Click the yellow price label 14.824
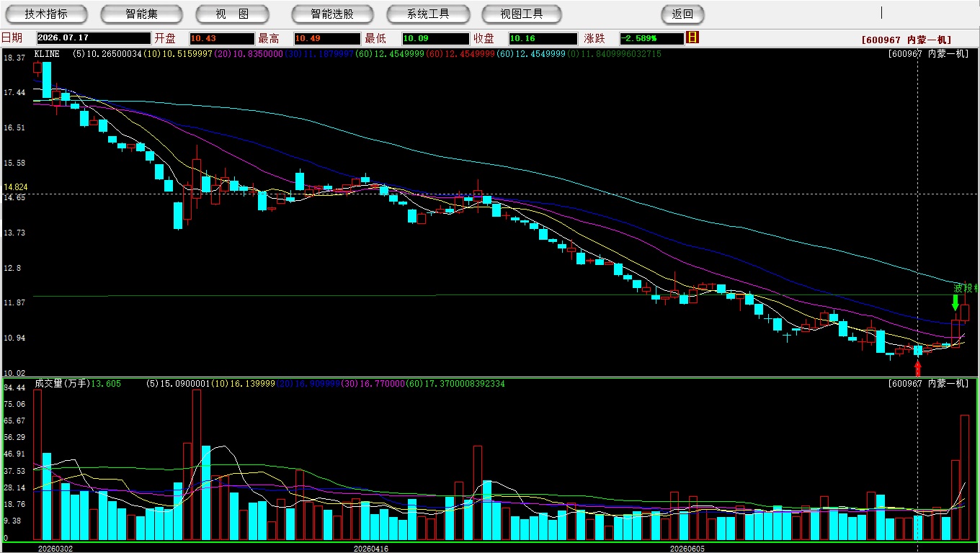 [15, 187]
